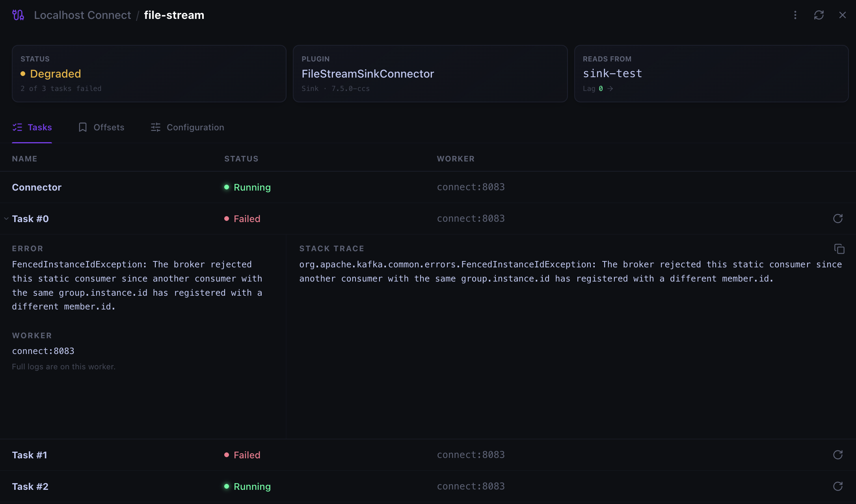
Task: Restart Task #2 using its restart icon
Action: [838, 486]
